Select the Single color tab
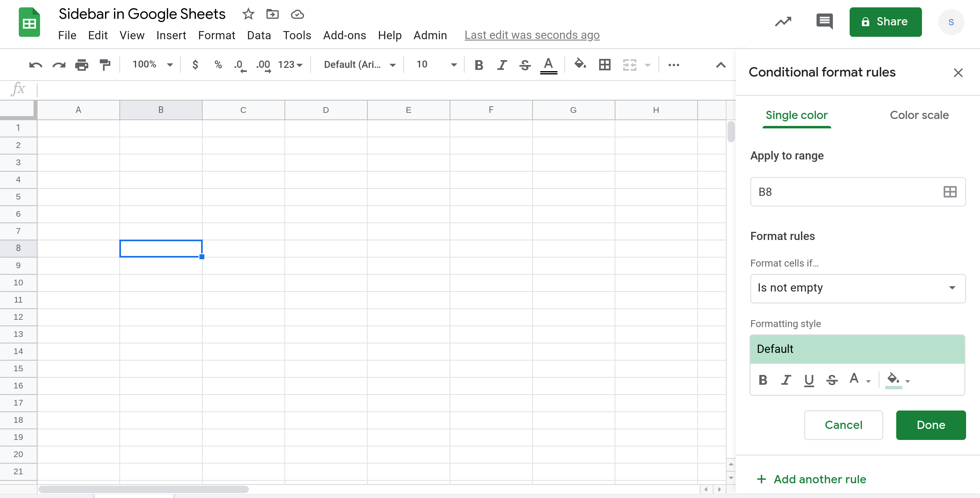980x498 pixels. click(x=797, y=115)
